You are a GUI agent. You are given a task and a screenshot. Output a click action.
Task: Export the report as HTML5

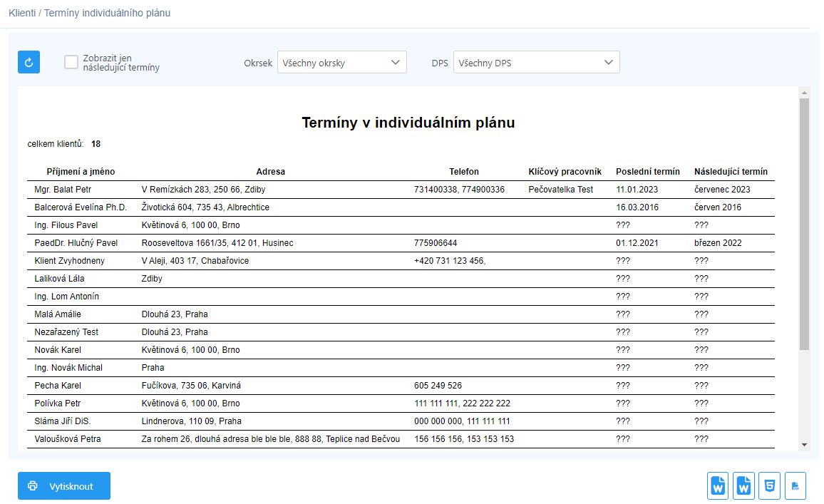[x=769, y=485]
